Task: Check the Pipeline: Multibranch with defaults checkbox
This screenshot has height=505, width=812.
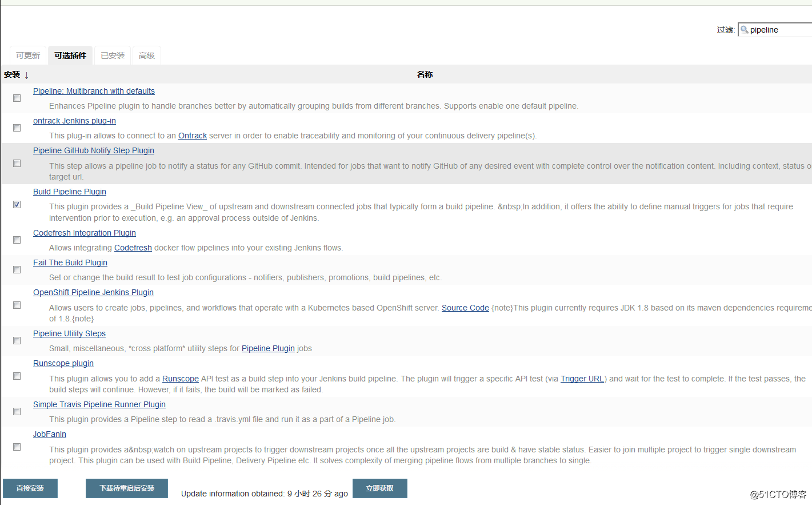Action: (x=17, y=98)
